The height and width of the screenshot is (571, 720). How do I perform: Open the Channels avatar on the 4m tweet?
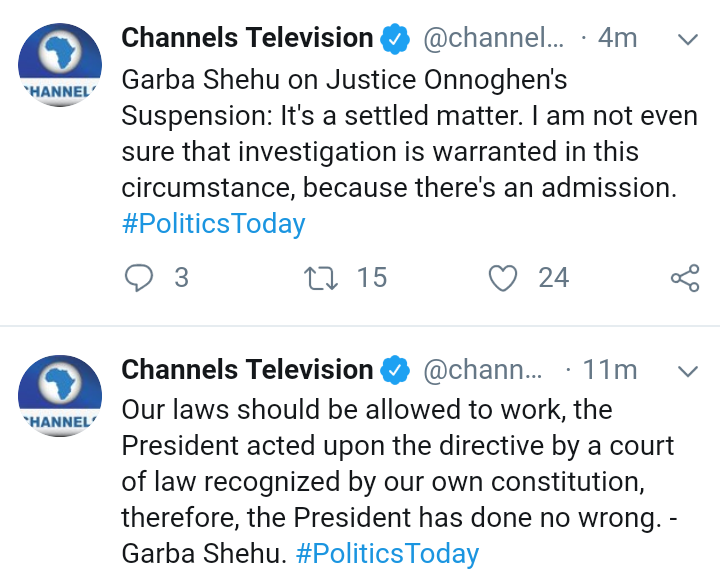(x=60, y=65)
